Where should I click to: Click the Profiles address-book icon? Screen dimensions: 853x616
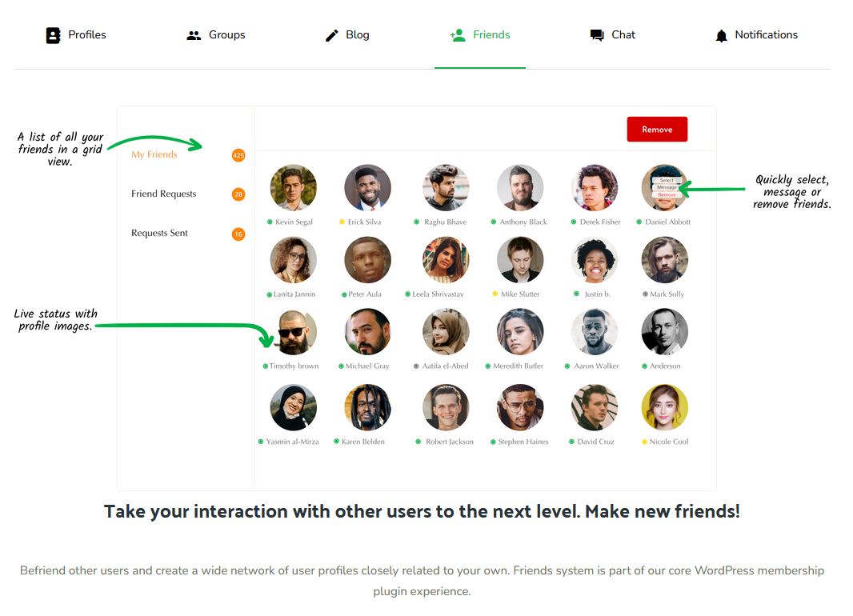53,35
